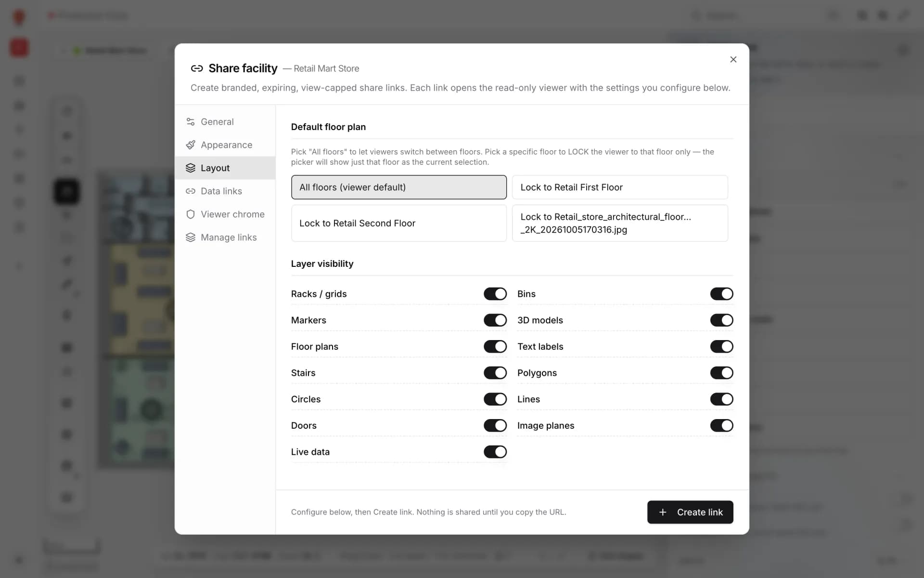The image size is (924, 578).
Task: Disable the Floor plans layer switch
Action: 495,346
